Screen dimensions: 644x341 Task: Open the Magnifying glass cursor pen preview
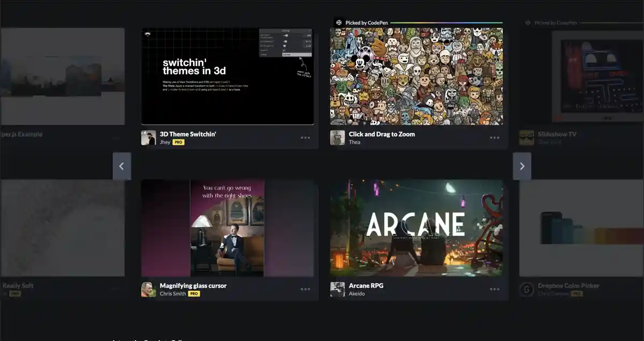[228, 228]
